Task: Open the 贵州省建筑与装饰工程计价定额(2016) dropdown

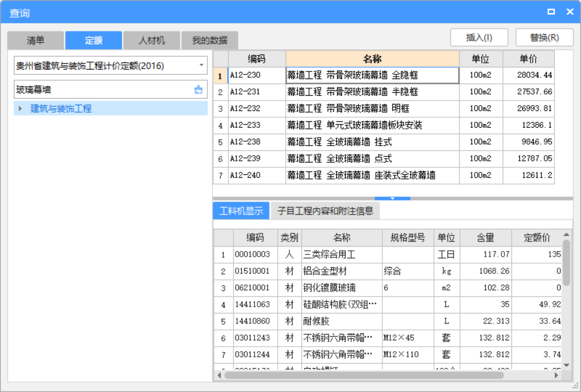Action: (201, 66)
